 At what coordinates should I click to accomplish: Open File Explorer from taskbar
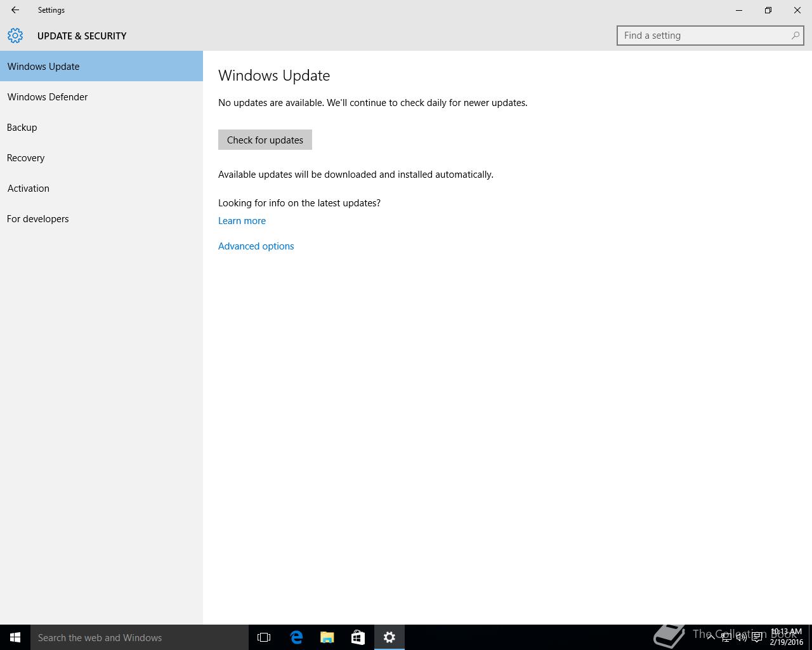click(327, 637)
